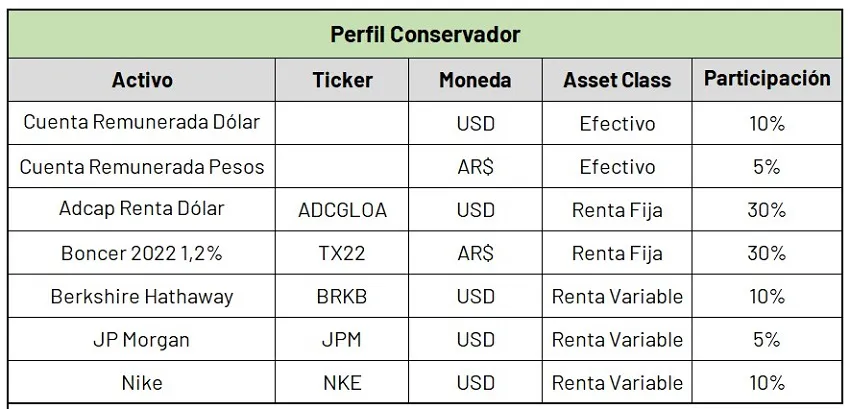Click the Adcap Renta Dólar cell

pos(142,210)
